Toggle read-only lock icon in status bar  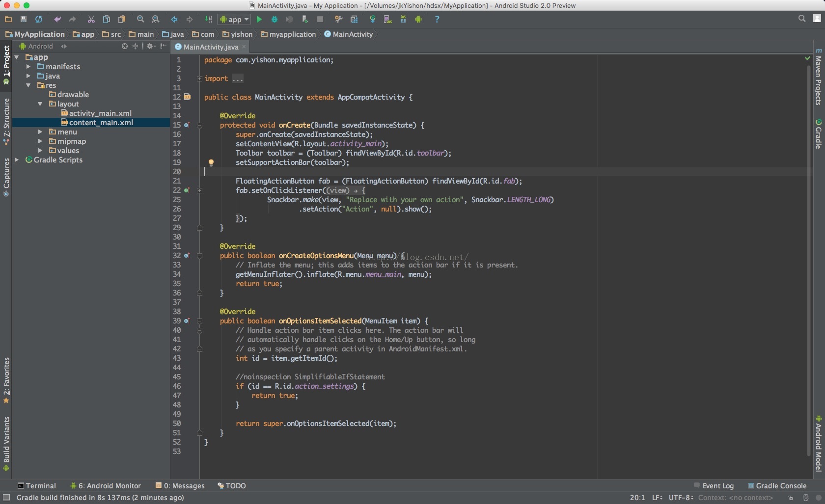(791, 498)
